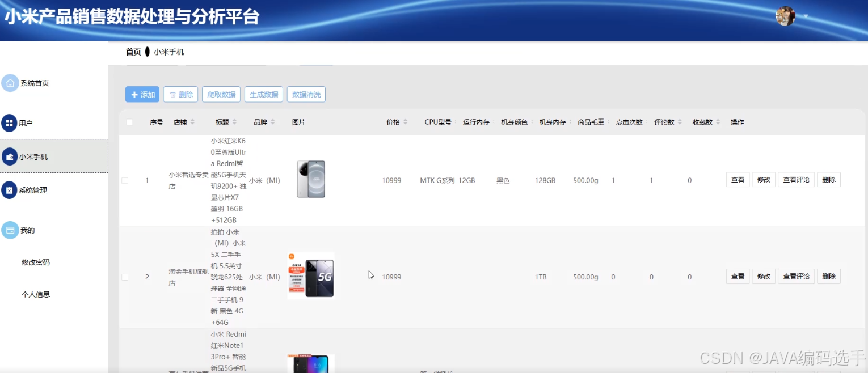This screenshot has height=373, width=868.
Task: Click the 系统管理 clipboard icon
Action: (x=9, y=190)
